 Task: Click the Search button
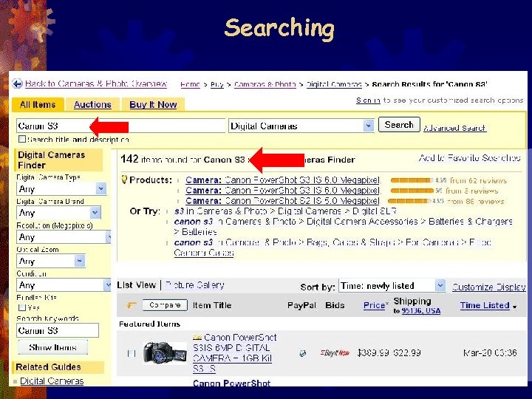[399, 125]
